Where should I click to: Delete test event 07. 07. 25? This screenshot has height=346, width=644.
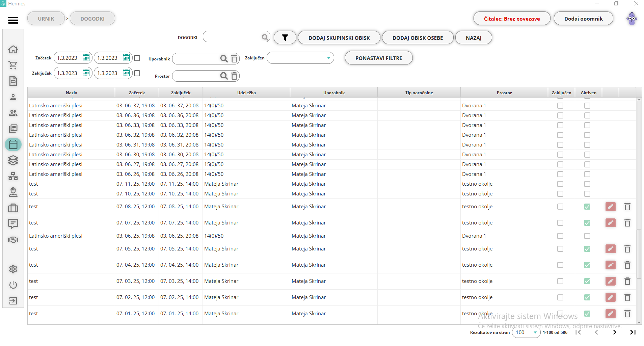627,223
